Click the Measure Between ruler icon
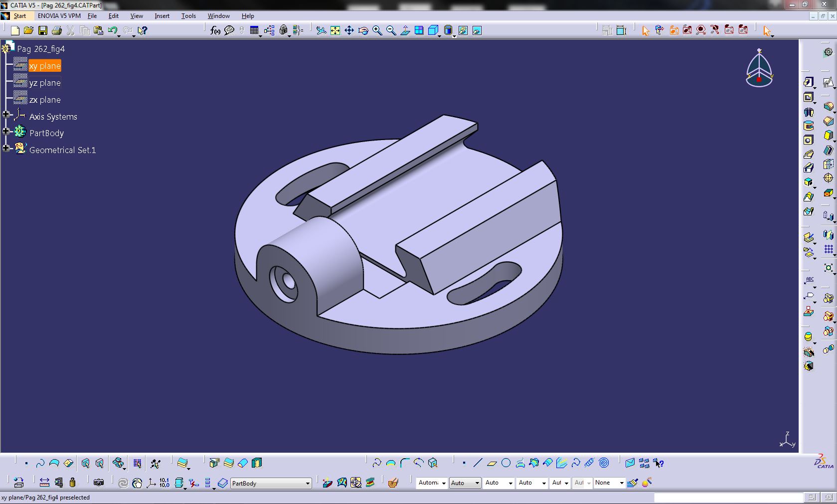This screenshot has width=837, height=504. click(x=44, y=483)
